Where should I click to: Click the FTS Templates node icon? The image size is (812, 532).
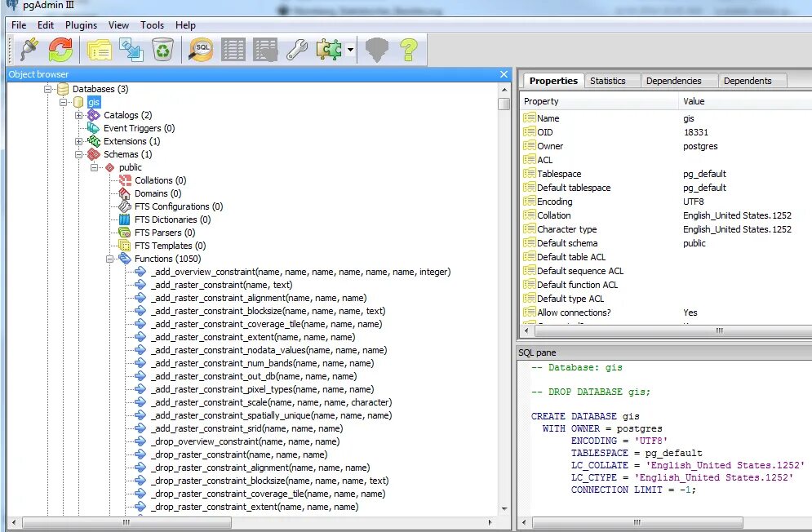125,245
